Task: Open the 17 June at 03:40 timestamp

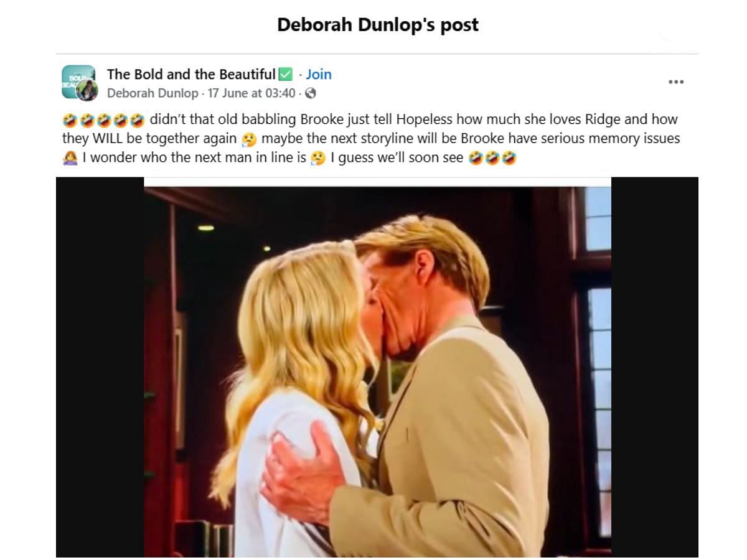Action: pos(251,93)
